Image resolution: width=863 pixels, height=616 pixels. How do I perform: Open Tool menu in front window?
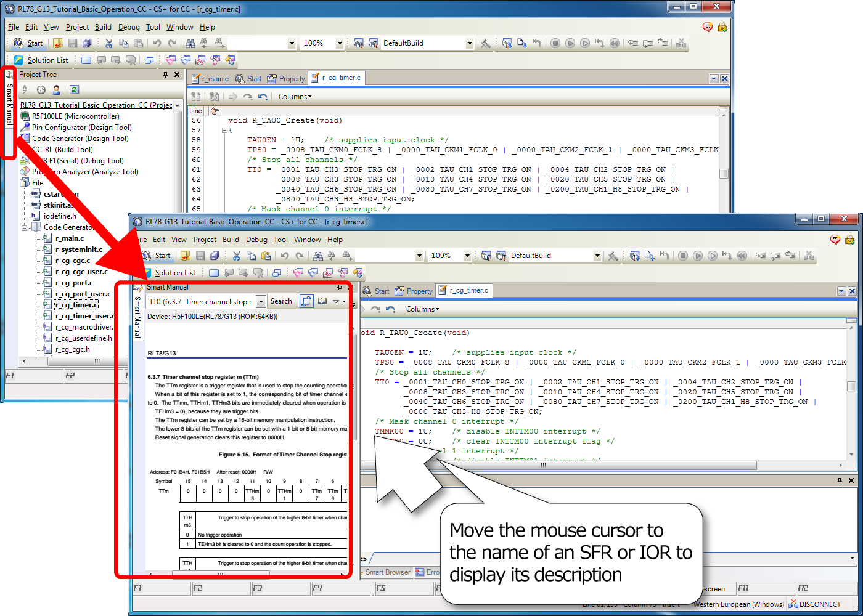280,240
